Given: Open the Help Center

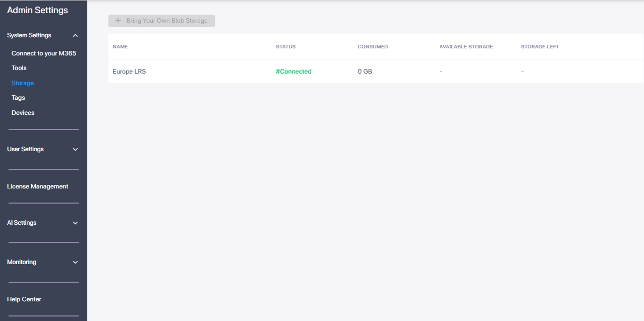Looking at the screenshot, I should [24, 299].
